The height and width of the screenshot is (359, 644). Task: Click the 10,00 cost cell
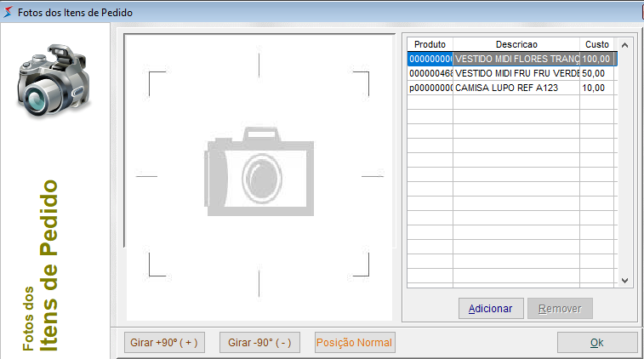[597, 88]
